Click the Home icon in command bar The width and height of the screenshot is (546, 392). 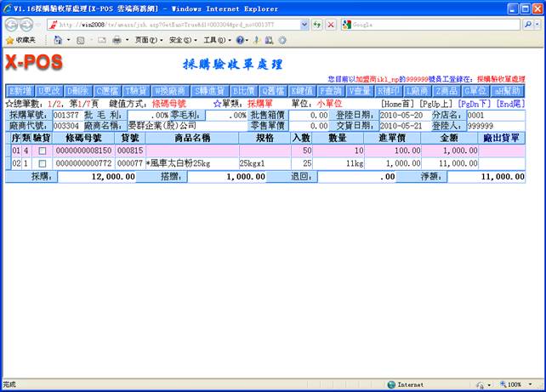point(58,40)
